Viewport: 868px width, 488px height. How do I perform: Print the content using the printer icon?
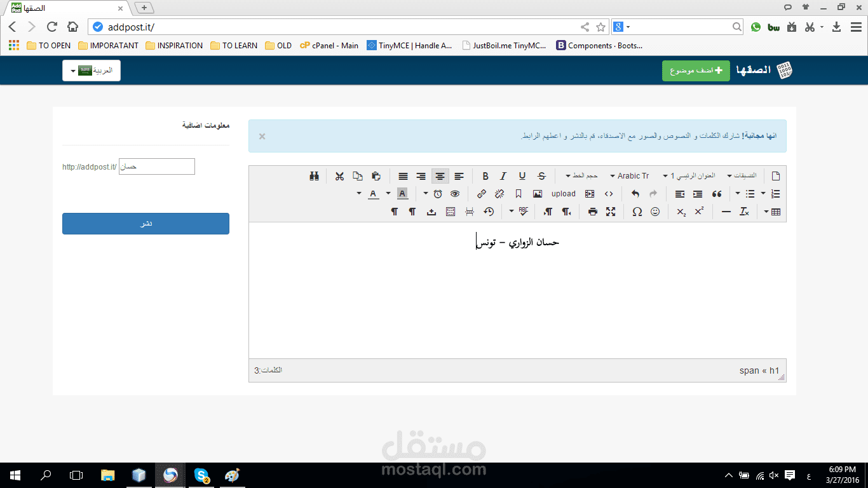pos(593,212)
